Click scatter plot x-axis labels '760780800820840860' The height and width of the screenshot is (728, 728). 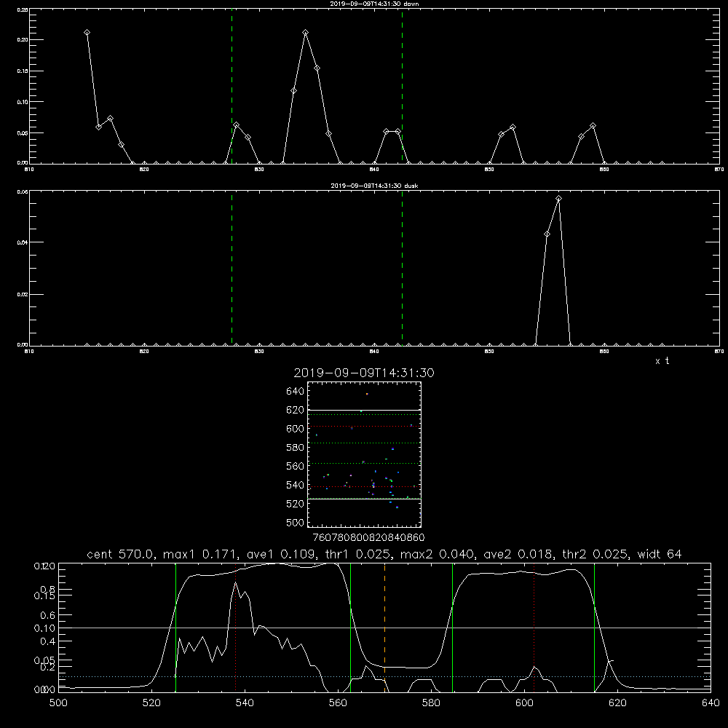[369, 537]
